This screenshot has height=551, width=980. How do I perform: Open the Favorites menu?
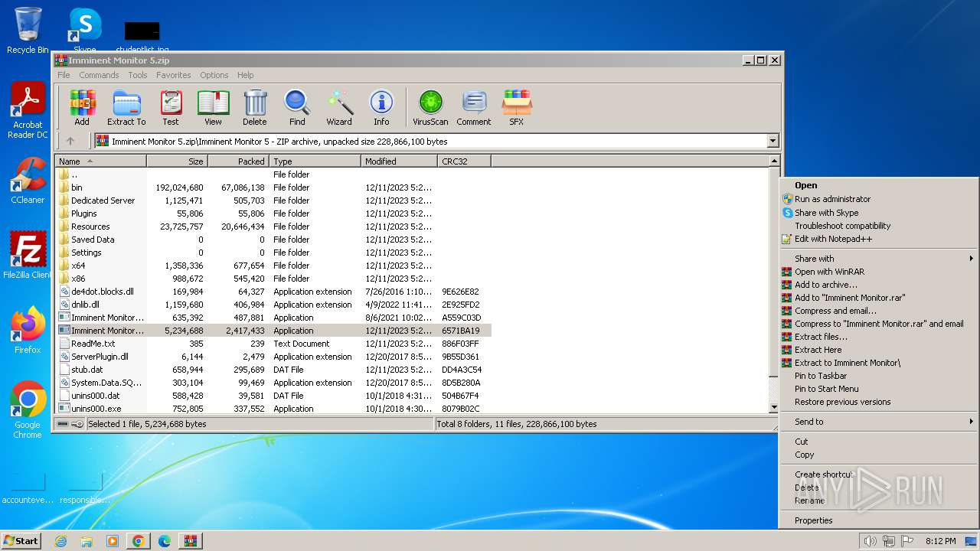coord(174,75)
